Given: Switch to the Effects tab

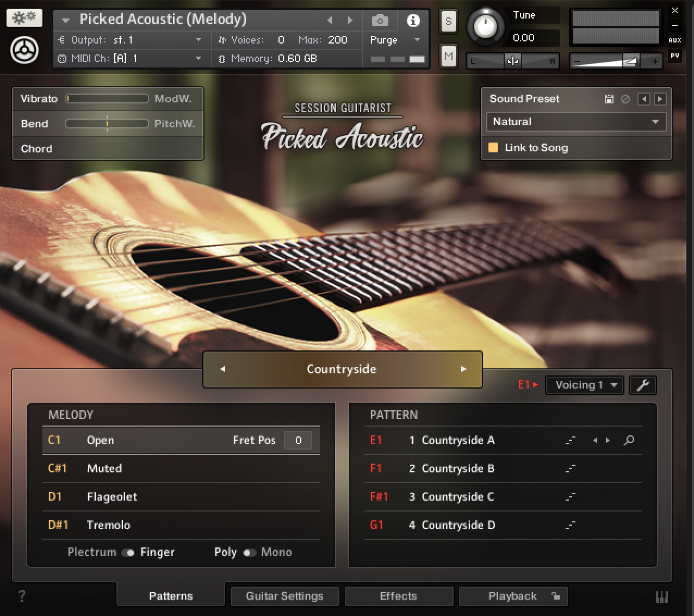Looking at the screenshot, I should [x=398, y=596].
